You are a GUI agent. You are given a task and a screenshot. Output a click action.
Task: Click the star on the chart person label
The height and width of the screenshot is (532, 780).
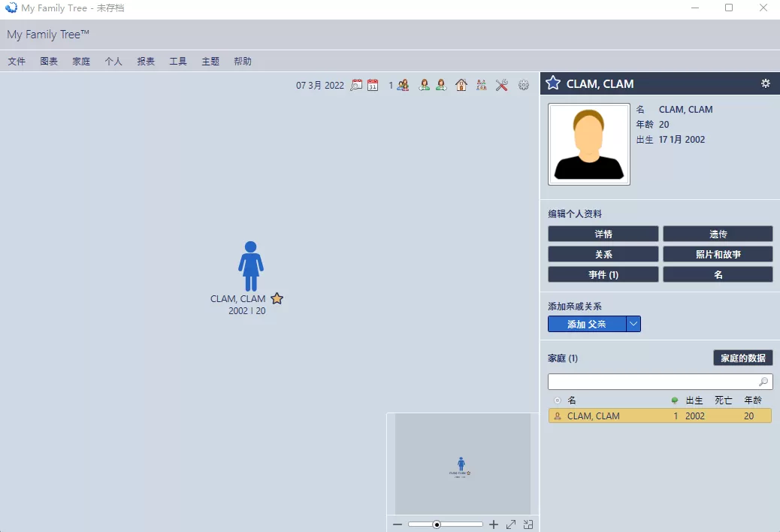pos(277,298)
